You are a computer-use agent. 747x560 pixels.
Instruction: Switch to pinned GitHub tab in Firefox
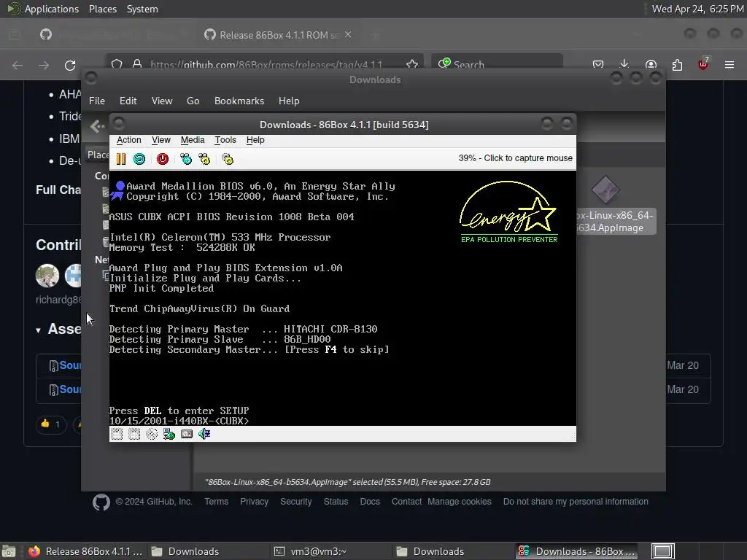[x=46, y=35]
